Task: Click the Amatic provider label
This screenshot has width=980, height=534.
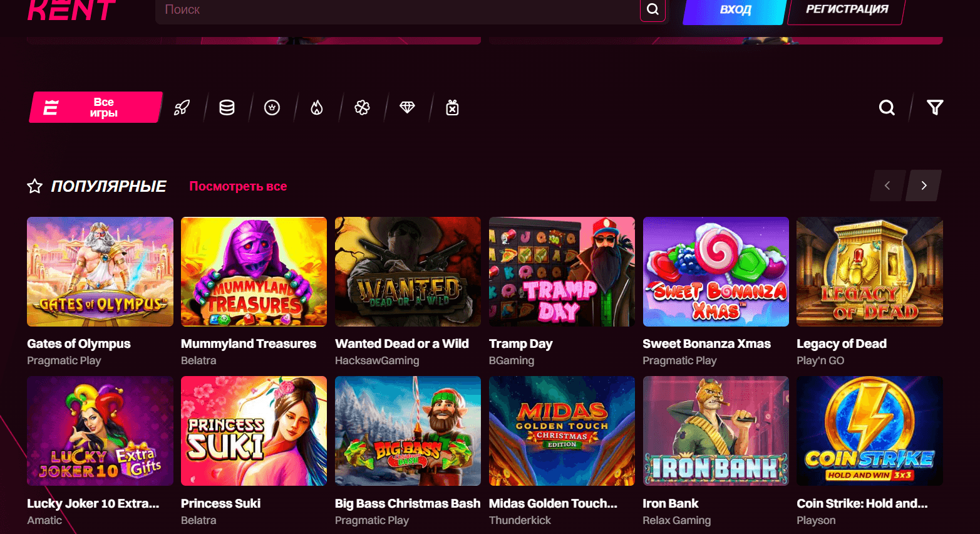Action: pos(44,520)
